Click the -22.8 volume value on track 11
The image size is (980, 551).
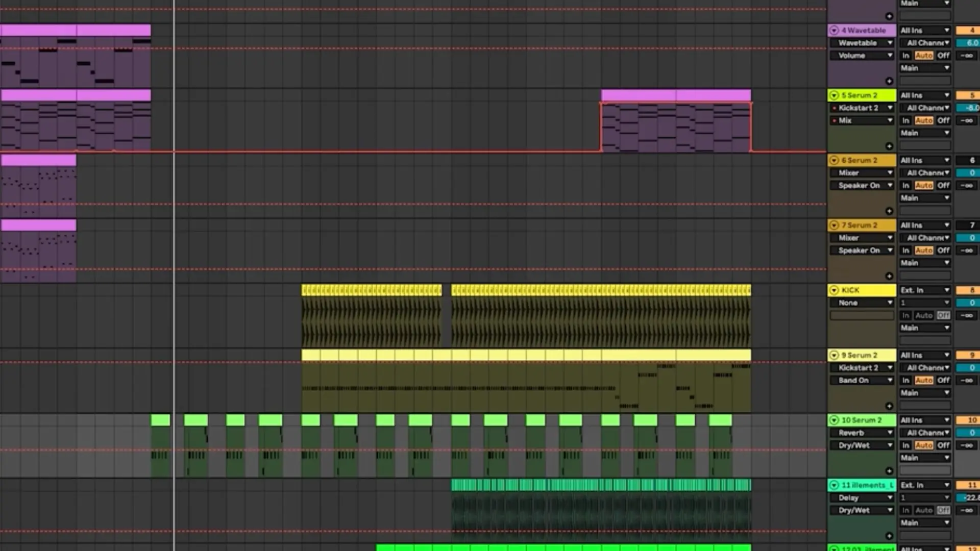click(x=968, y=497)
